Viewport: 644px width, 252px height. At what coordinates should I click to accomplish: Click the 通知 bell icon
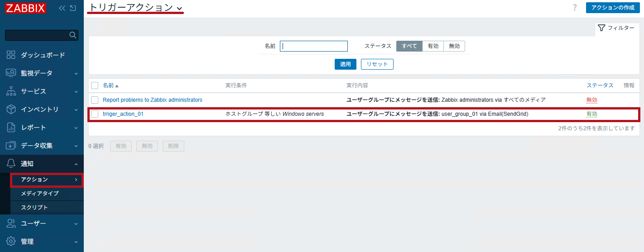click(x=11, y=163)
